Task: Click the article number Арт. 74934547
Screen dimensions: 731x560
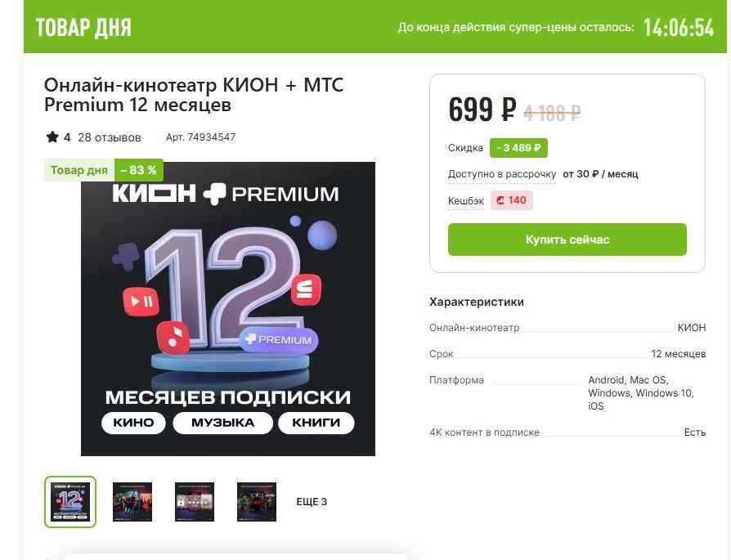Action: pyautogui.click(x=200, y=137)
